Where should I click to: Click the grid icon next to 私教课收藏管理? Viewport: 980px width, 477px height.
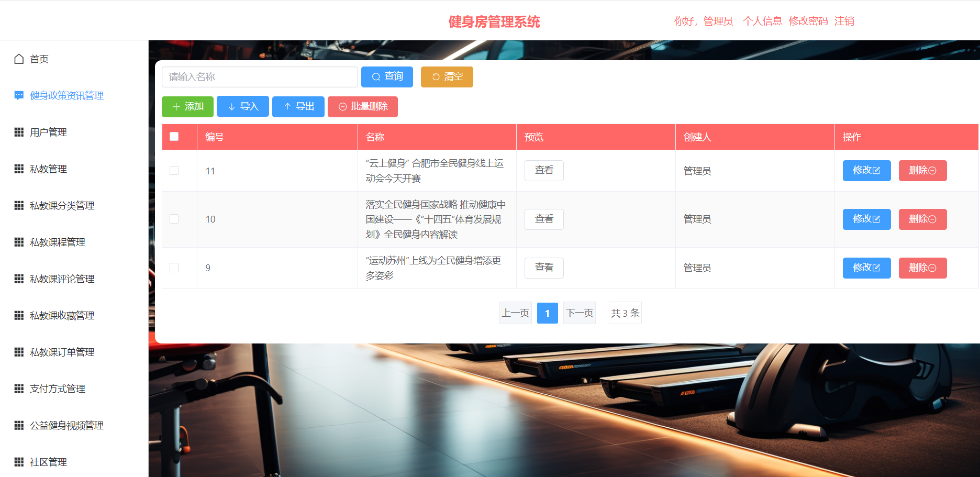(x=19, y=315)
